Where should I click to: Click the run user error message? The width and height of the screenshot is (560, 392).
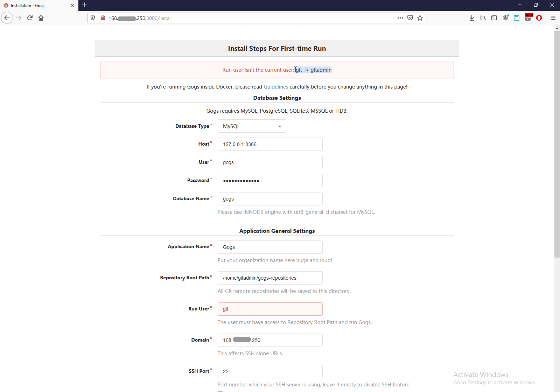click(277, 70)
